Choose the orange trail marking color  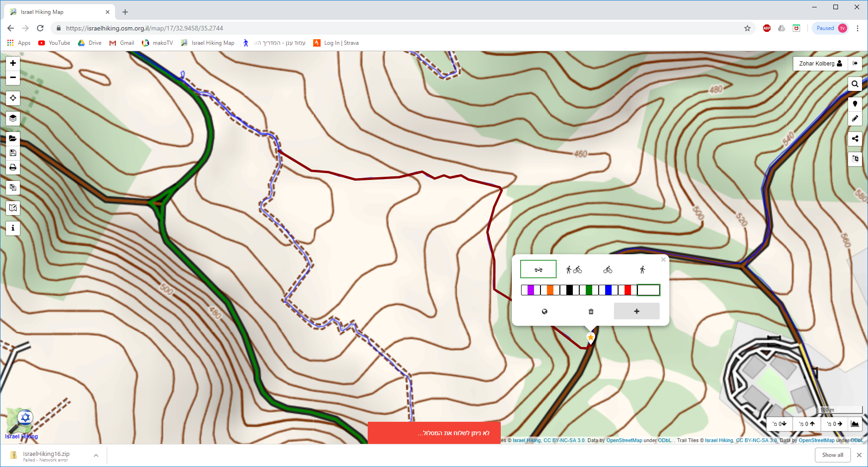click(550, 290)
